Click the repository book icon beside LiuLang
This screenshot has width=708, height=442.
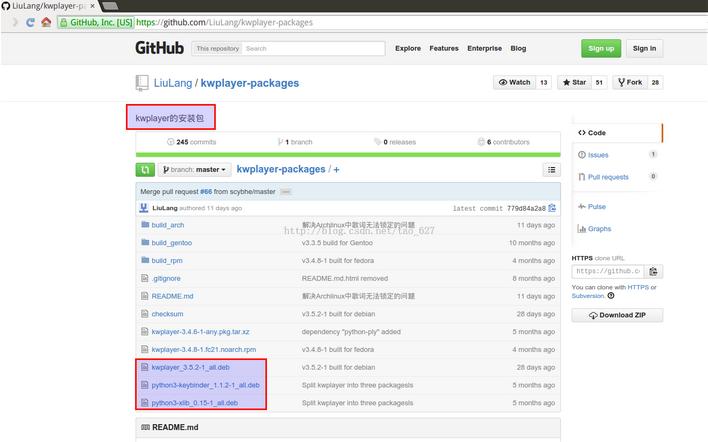click(x=142, y=83)
